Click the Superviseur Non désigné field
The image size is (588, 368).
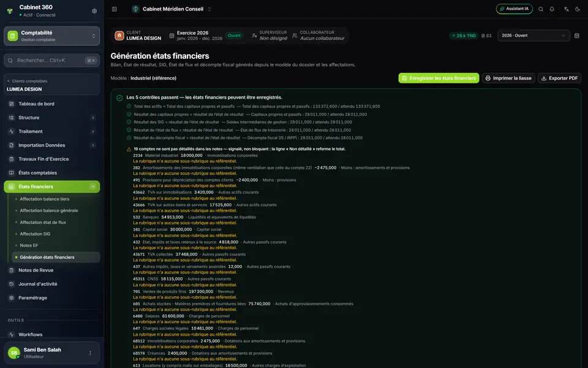269,36
